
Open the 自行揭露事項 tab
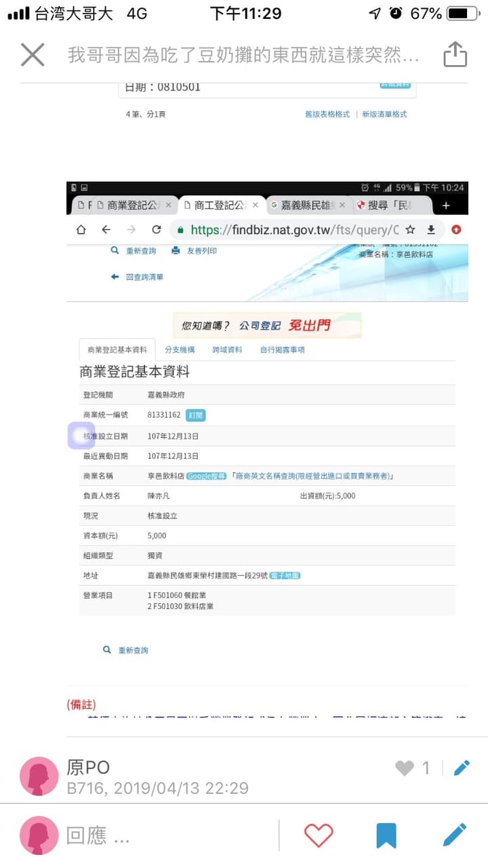click(283, 350)
